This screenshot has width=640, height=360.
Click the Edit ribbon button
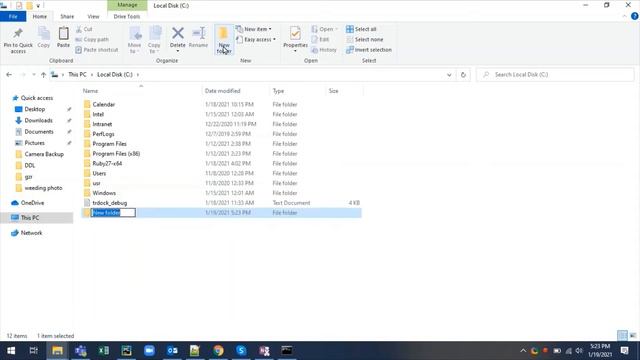(x=320, y=40)
